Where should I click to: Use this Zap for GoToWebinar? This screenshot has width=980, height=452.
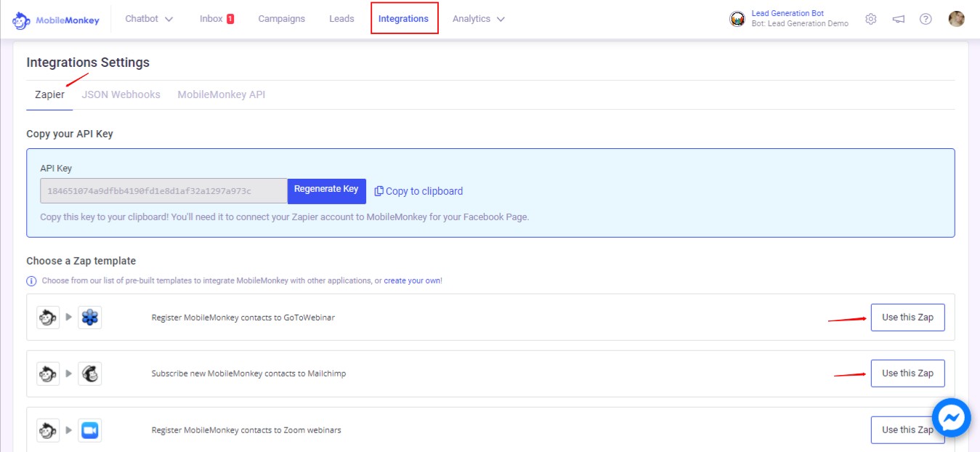pos(908,318)
